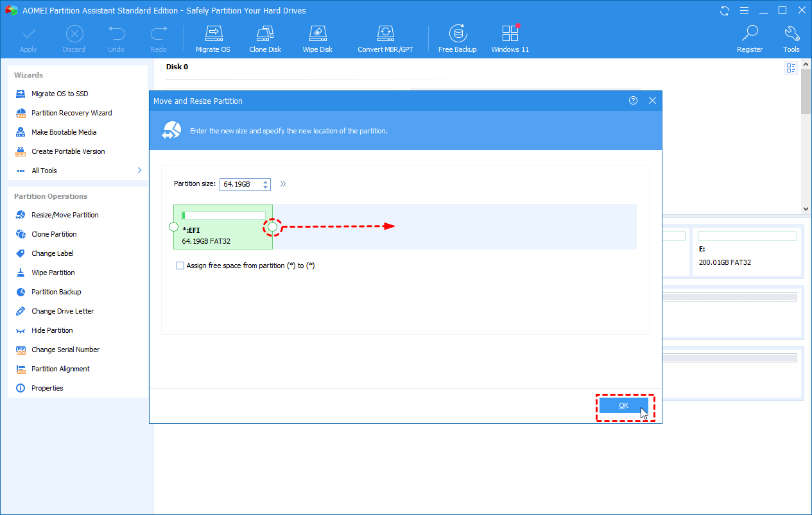Click the Partition Operations header
This screenshot has height=515, width=812.
tap(51, 196)
